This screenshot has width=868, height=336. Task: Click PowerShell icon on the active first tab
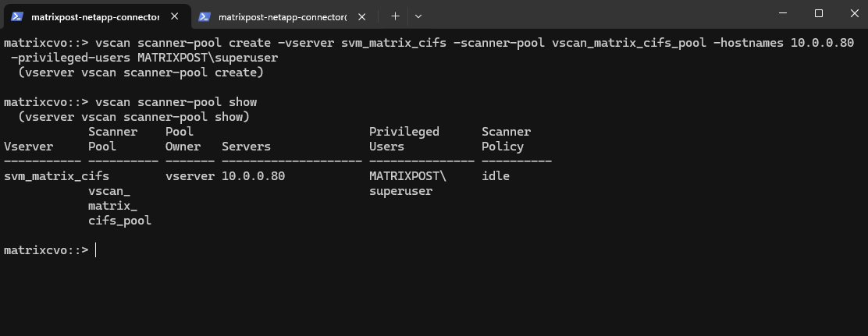pyautogui.click(x=16, y=16)
